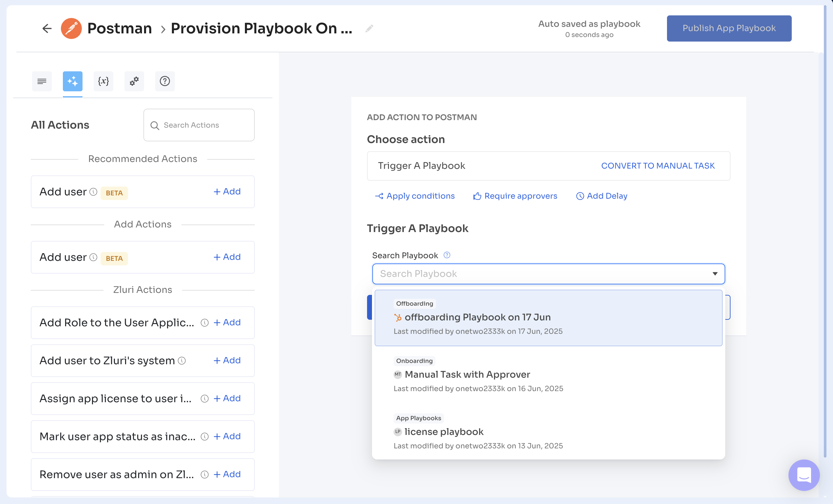Image resolution: width=833 pixels, height=504 pixels.
Task: Click the Zluri Actions section heading
Action: (x=143, y=290)
